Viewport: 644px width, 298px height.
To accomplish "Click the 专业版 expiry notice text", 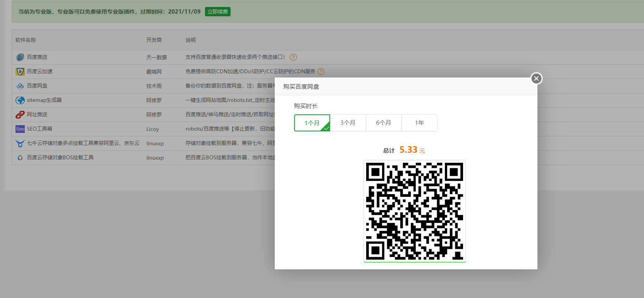I will [x=109, y=12].
